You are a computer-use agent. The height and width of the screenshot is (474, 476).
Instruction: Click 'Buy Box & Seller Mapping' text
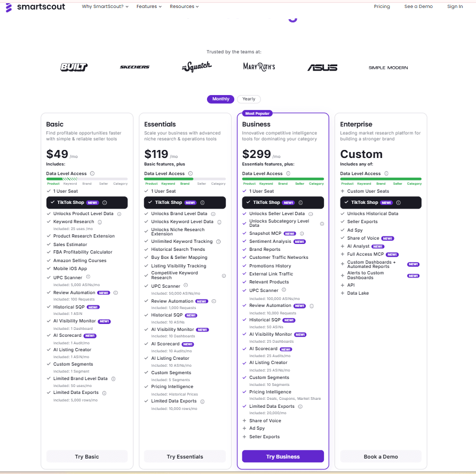[x=179, y=257]
